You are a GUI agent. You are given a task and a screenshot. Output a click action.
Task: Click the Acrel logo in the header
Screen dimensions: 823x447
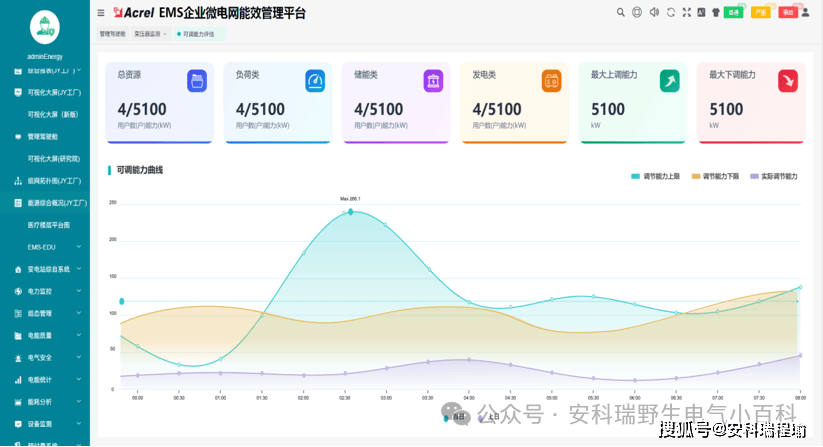[134, 13]
